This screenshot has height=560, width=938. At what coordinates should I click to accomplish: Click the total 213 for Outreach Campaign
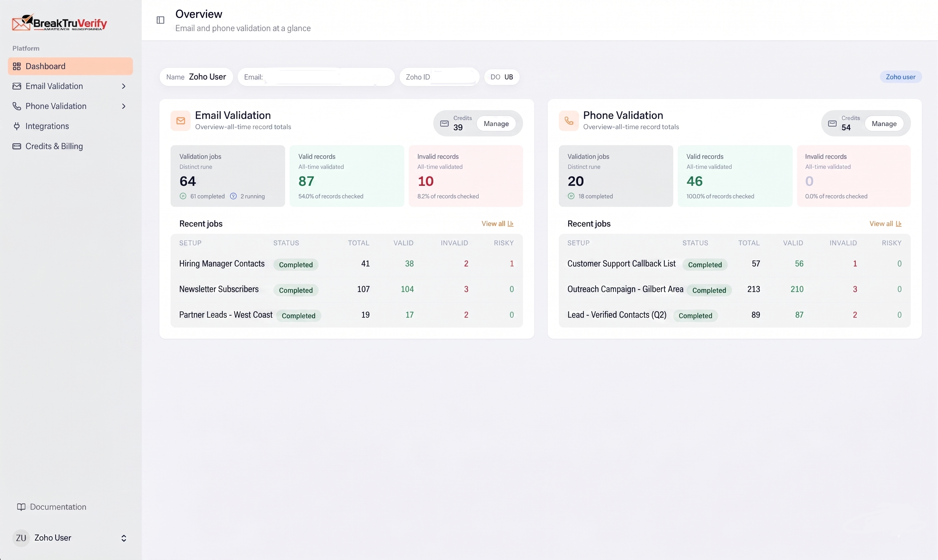coord(753,289)
